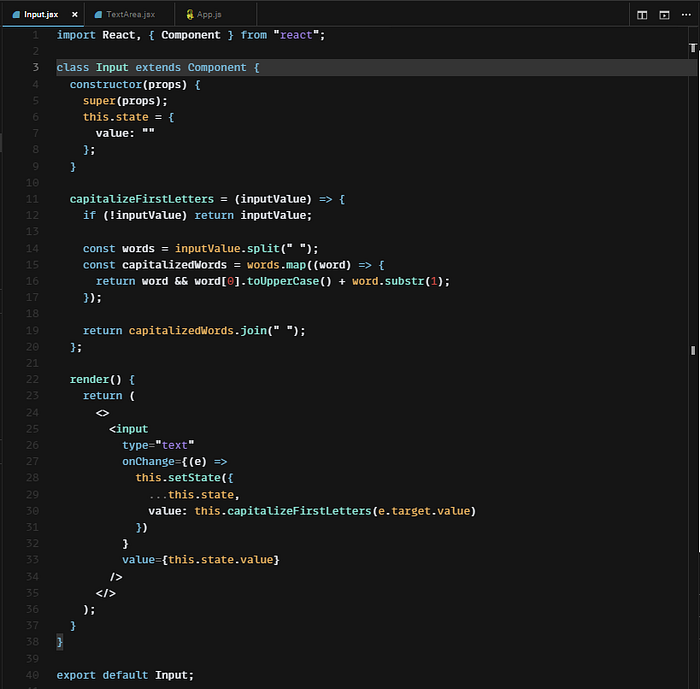This screenshot has height=689, width=700.
Task: Click "inputValue.split" on line 14
Action: [x=227, y=248]
